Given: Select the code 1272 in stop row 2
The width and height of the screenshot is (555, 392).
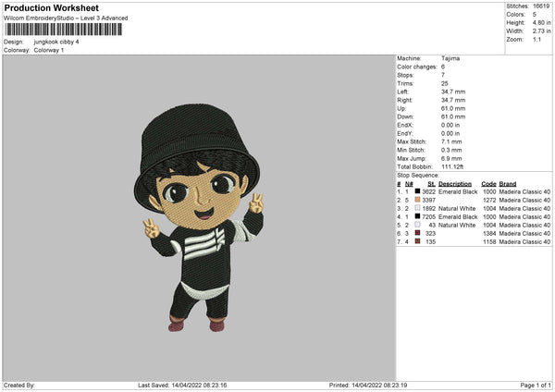Looking at the screenshot, I should pyautogui.click(x=489, y=201).
